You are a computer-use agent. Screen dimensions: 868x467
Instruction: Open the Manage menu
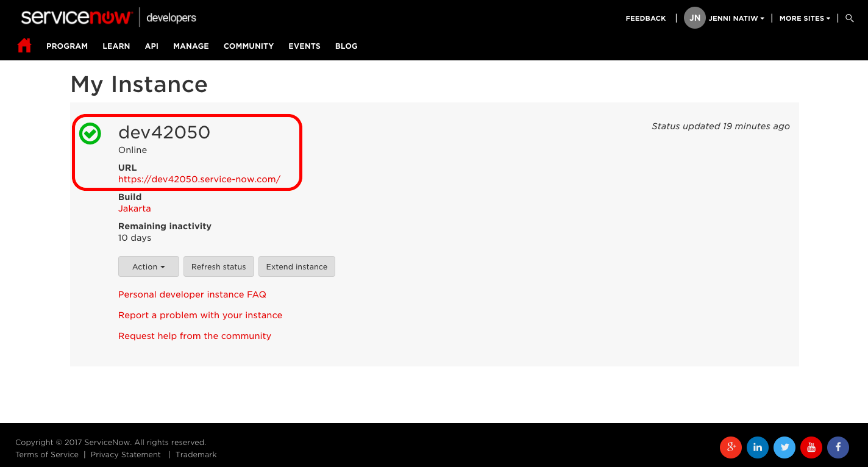191,46
